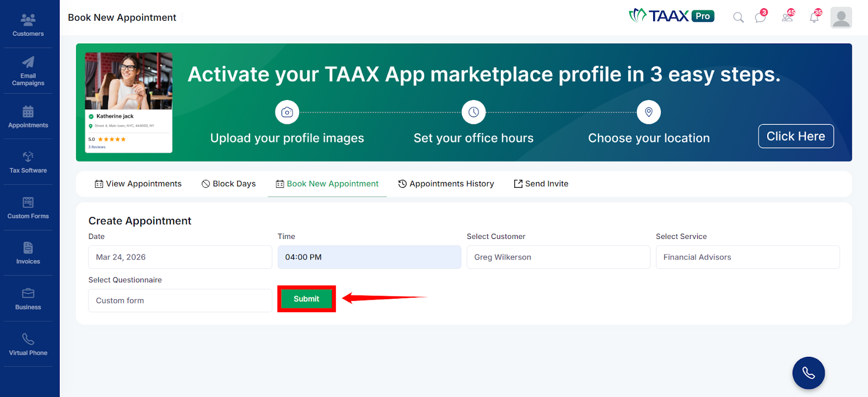
Task: Switch to View Appointments tab
Action: [138, 184]
